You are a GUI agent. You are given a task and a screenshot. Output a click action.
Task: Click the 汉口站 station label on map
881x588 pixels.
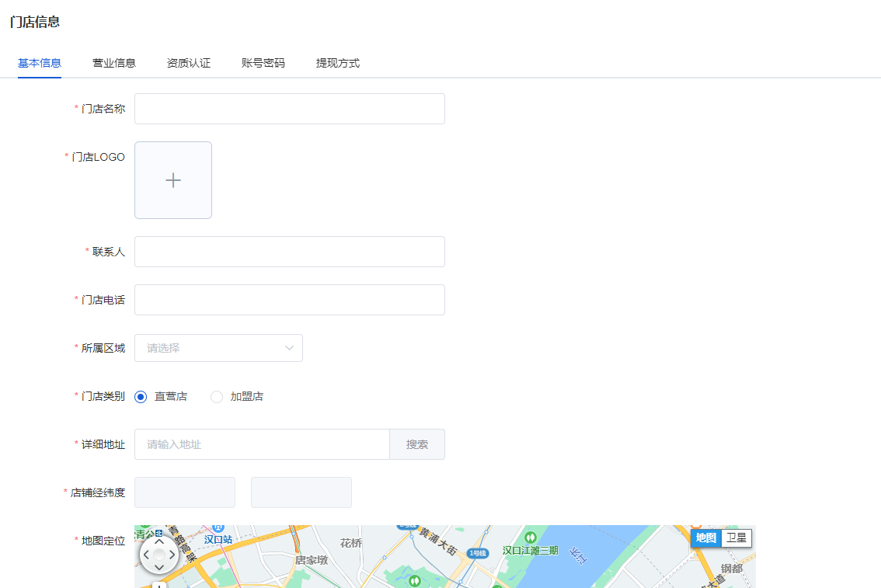pyautogui.click(x=218, y=539)
